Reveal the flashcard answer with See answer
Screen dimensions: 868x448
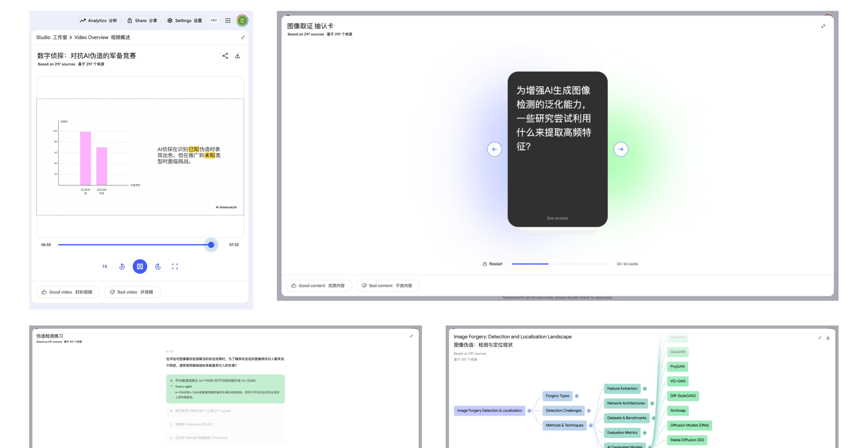coord(557,218)
